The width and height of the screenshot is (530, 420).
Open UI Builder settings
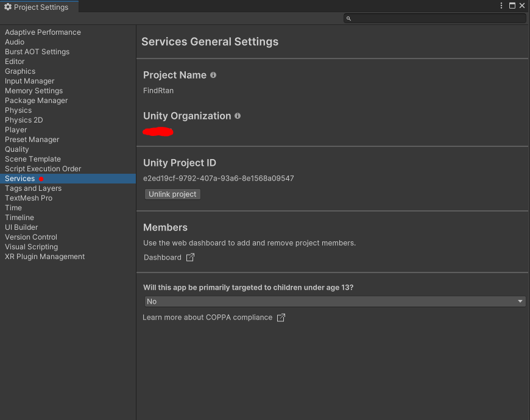click(x=21, y=227)
